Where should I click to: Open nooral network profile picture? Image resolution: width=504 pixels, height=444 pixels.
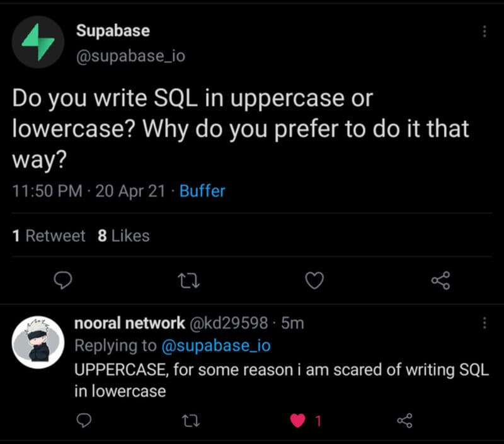coord(38,342)
